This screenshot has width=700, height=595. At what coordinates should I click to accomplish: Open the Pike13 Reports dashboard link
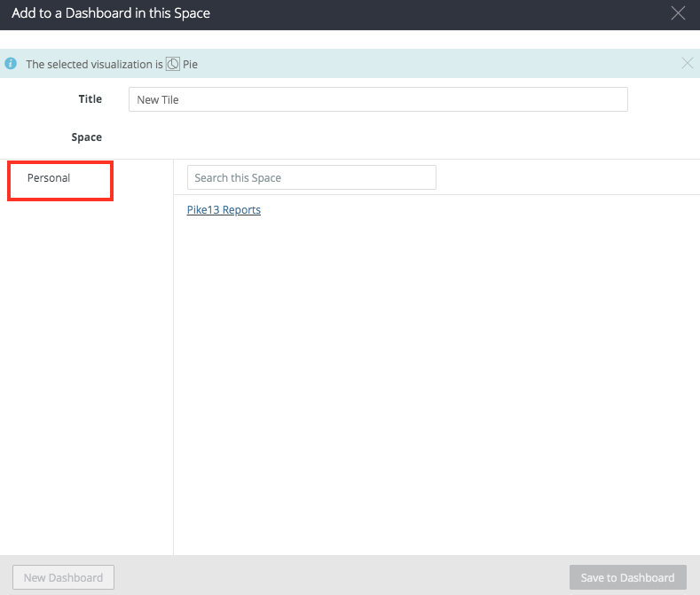click(x=224, y=210)
